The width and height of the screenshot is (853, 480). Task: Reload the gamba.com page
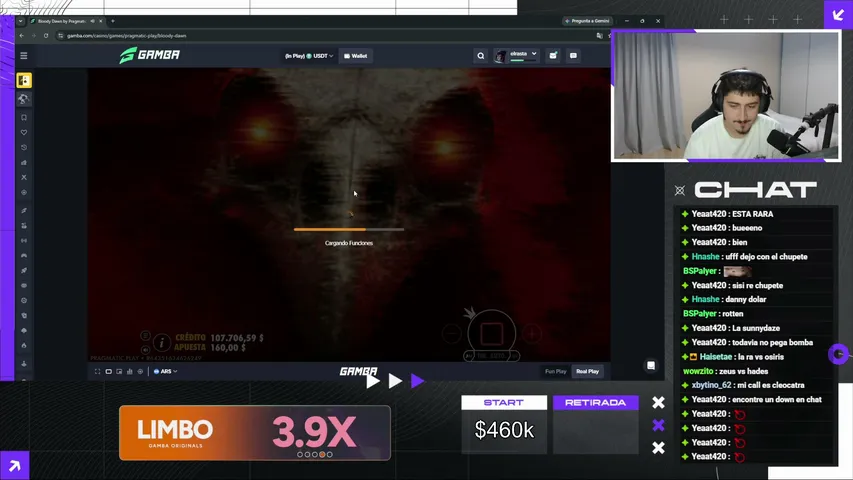(x=46, y=36)
